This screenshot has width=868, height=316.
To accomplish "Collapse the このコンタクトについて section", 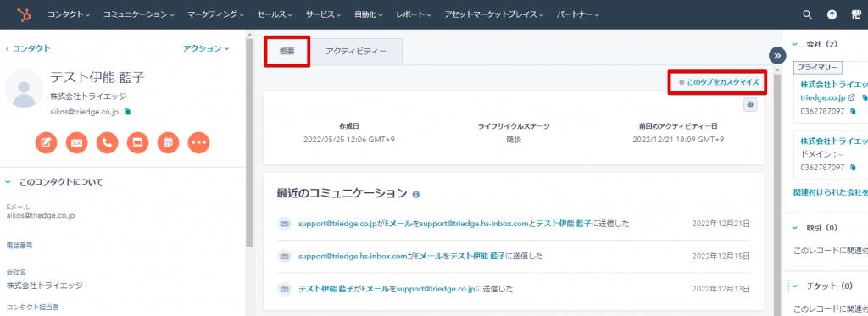I will 8,181.
